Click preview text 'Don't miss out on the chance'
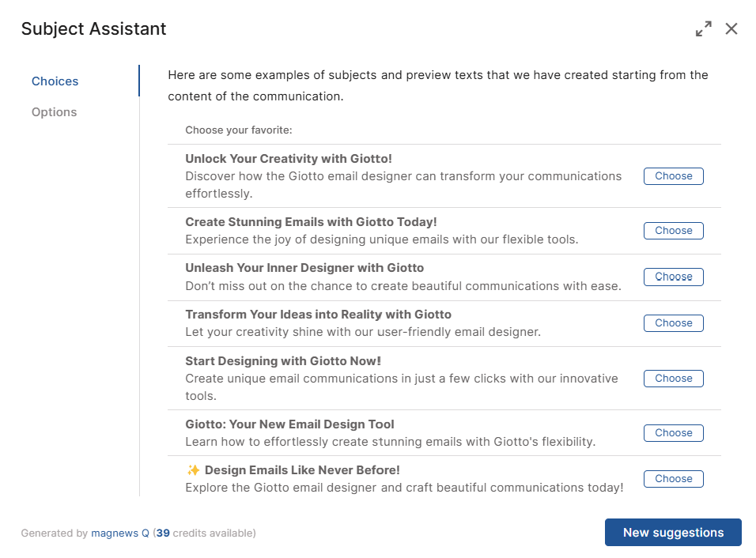Image resolution: width=756 pixels, height=558 pixels. [403, 286]
